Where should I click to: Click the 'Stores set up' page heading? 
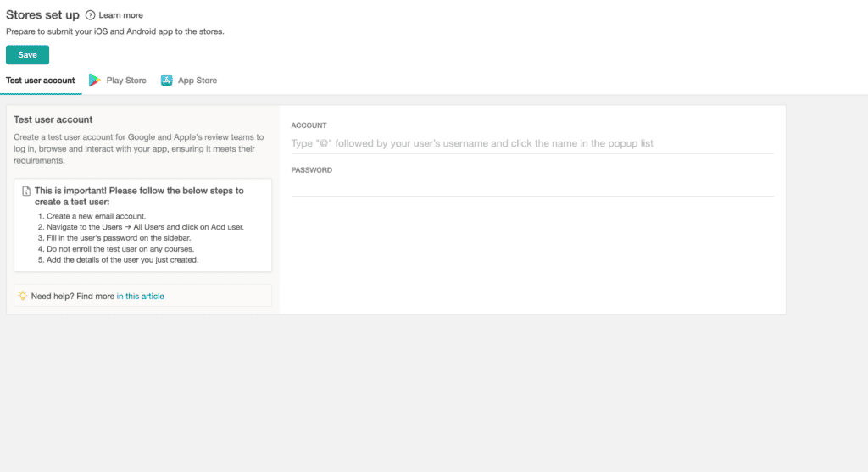click(42, 14)
